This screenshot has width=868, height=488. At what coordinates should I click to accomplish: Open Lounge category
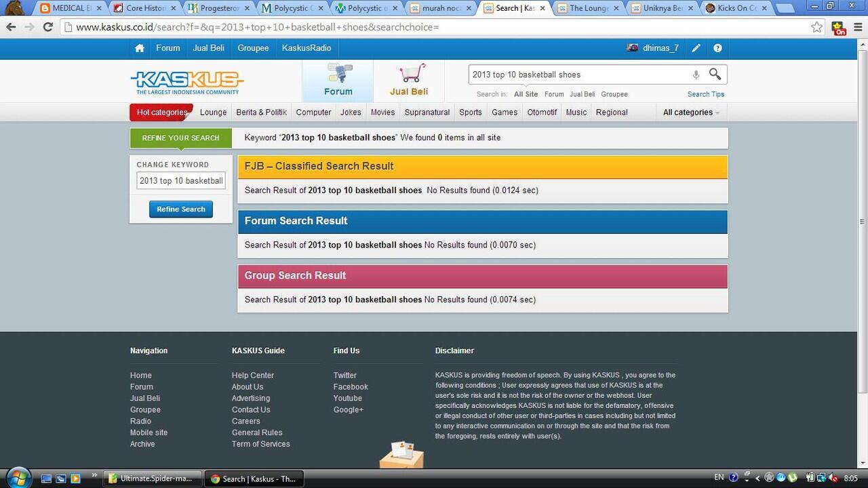213,113
